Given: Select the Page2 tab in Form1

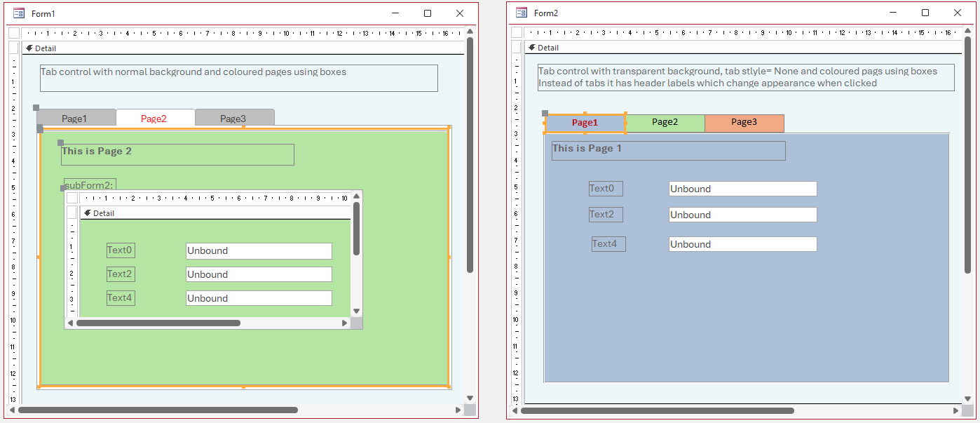Looking at the screenshot, I should coord(154,119).
